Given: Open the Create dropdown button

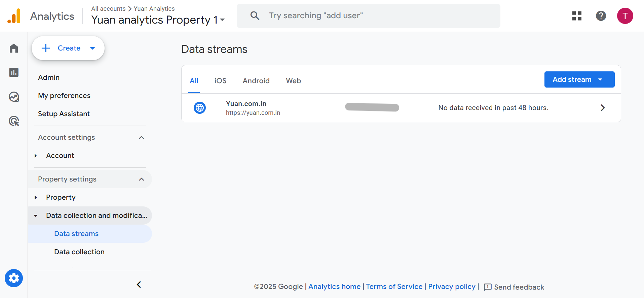Looking at the screenshot, I should point(68,48).
